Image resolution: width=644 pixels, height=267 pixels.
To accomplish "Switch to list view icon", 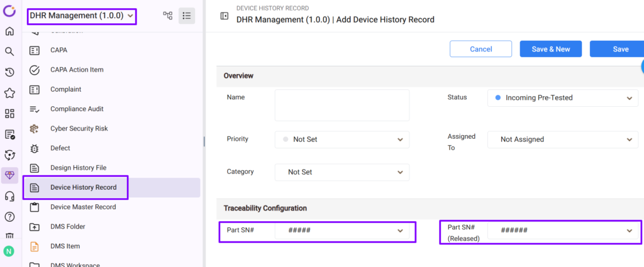I will (187, 16).
